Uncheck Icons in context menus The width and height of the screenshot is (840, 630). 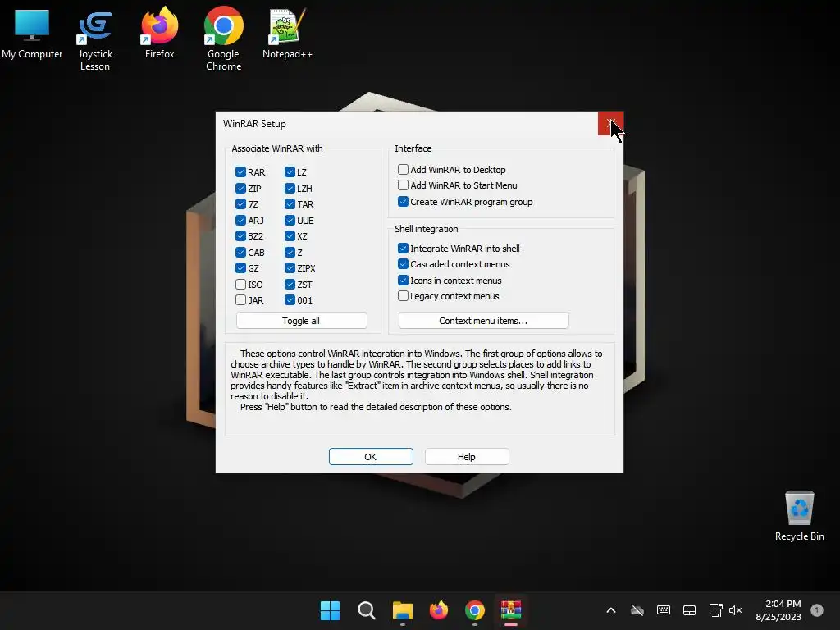(x=403, y=281)
